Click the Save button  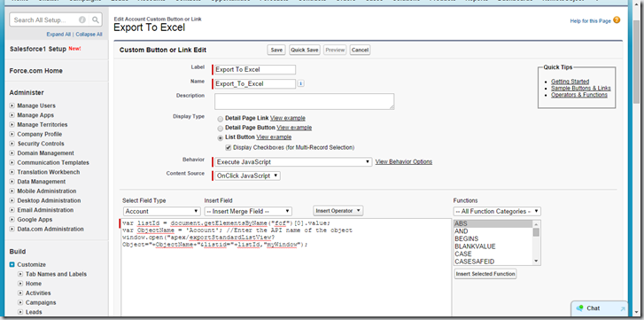click(276, 50)
